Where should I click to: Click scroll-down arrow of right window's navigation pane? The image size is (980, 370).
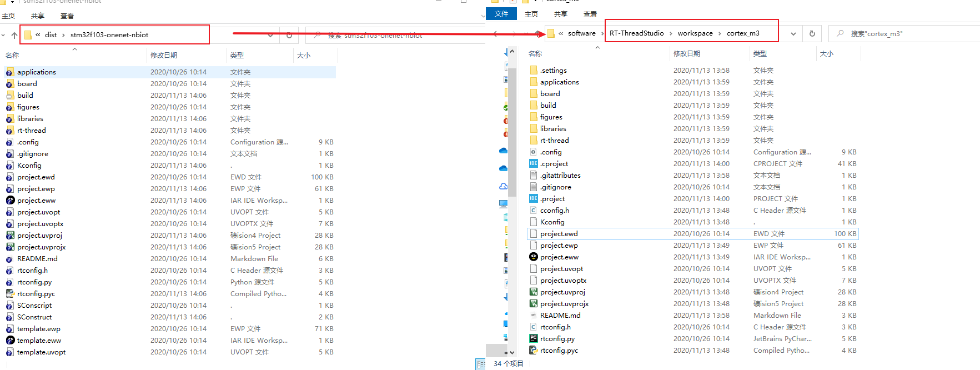coord(512,352)
